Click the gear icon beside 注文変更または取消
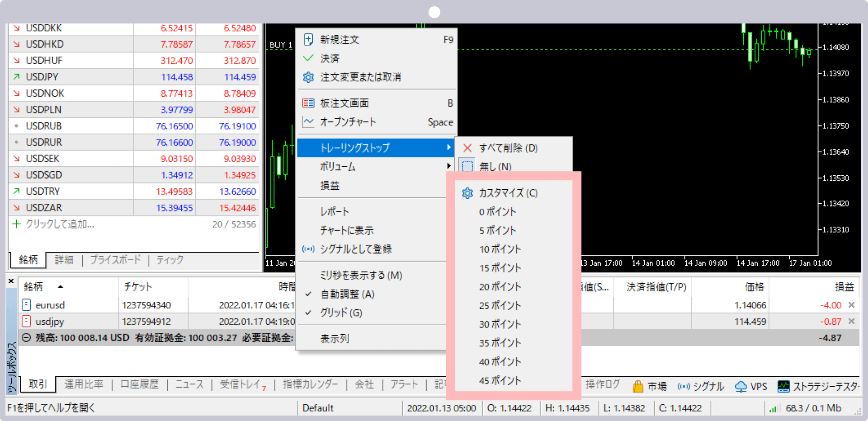 pyautogui.click(x=308, y=77)
